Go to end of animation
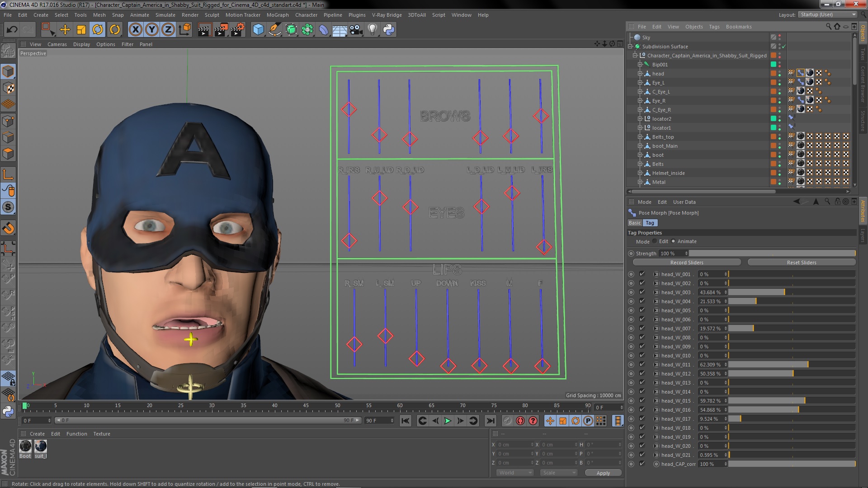 click(490, 421)
